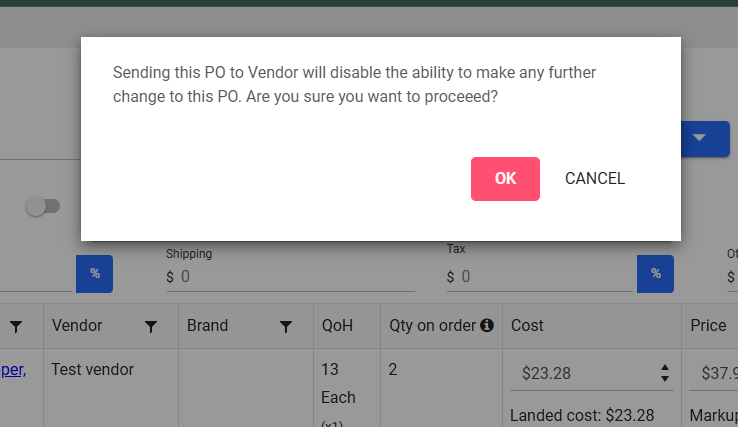This screenshot has height=427, width=738.
Task: Show info for Qty on order
Action: click(487, 325)
